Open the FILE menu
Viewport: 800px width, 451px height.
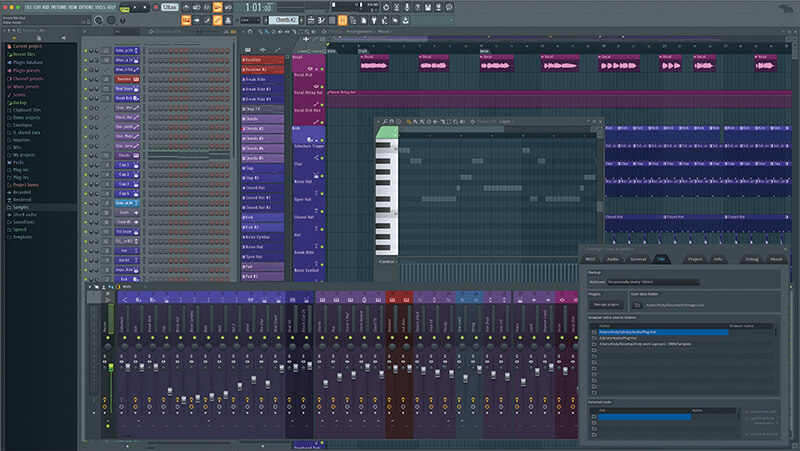pyautogui.click(x=29, y=7)
